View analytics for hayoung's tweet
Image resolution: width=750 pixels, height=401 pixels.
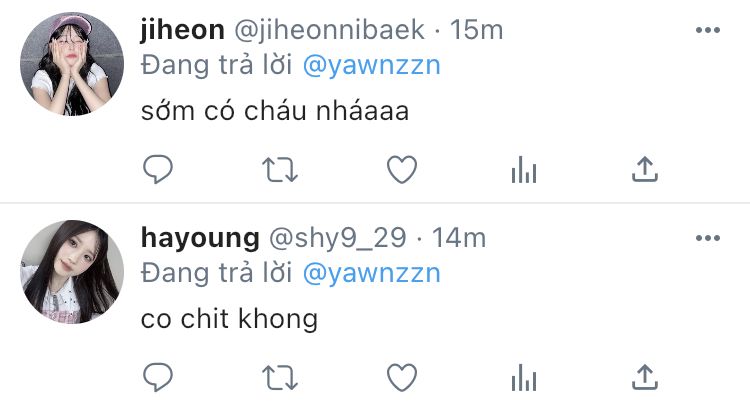click(524, 378)
